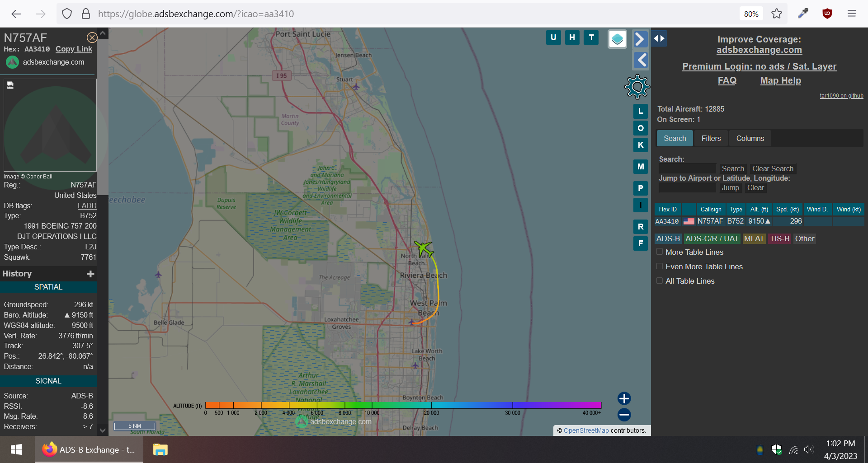Open the Map Help link
The height and width of the screenshot is (463, 868).
(780, 80)
